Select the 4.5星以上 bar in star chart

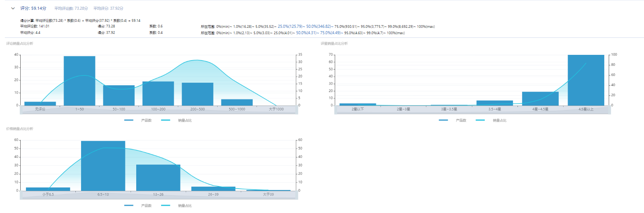click(586, 80)
